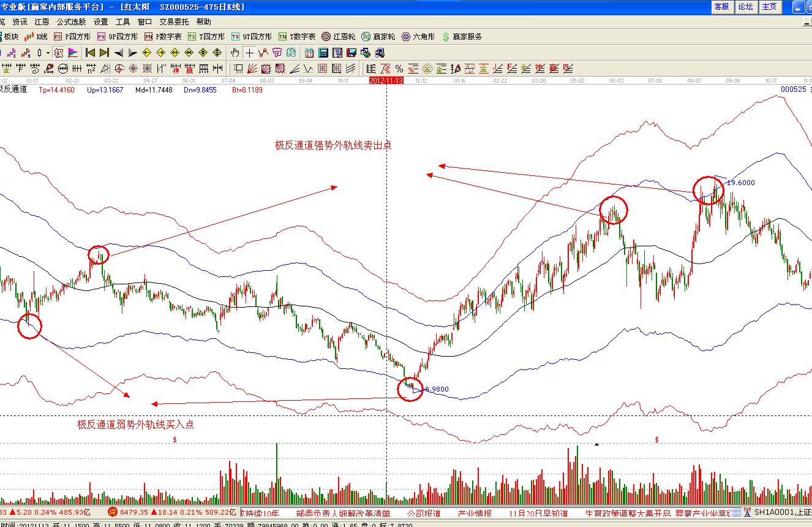This screenshot has height=527, width=812.
Task: Open the 交易委托 menu
Action: (x=175, y=21)
